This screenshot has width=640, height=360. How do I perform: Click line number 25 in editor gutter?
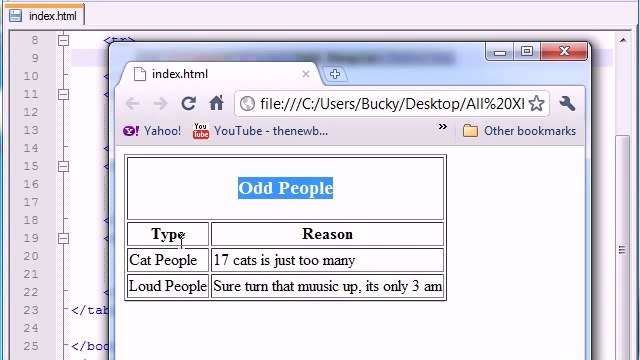point(31,346)
